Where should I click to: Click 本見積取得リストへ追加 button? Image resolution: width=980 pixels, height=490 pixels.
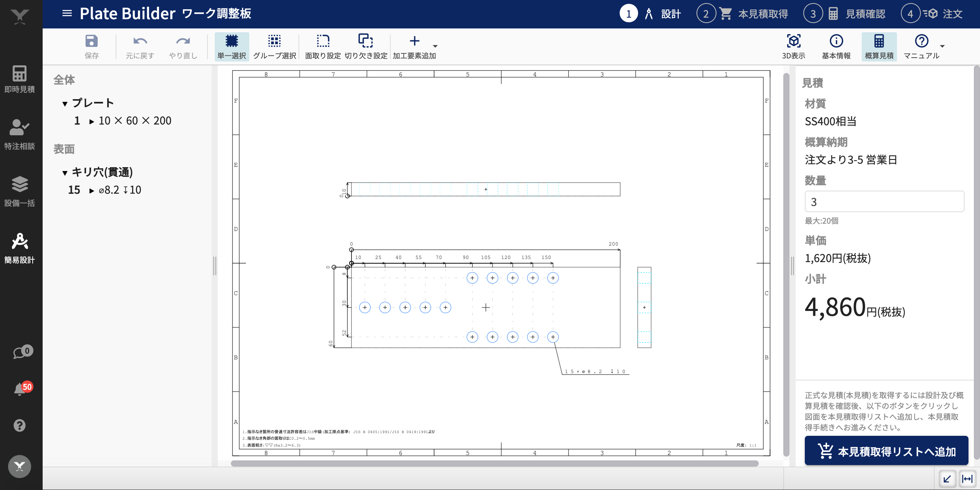coord(886,451)
